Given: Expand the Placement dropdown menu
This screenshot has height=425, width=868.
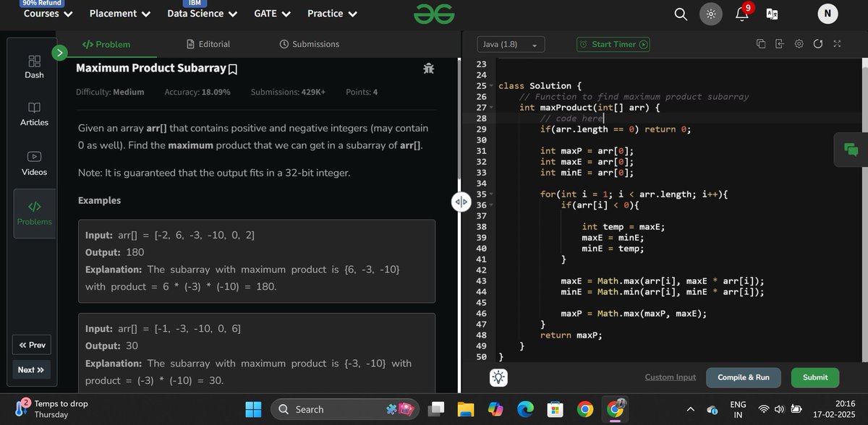Looking at the screenshot, I should [x=120, y=14].
